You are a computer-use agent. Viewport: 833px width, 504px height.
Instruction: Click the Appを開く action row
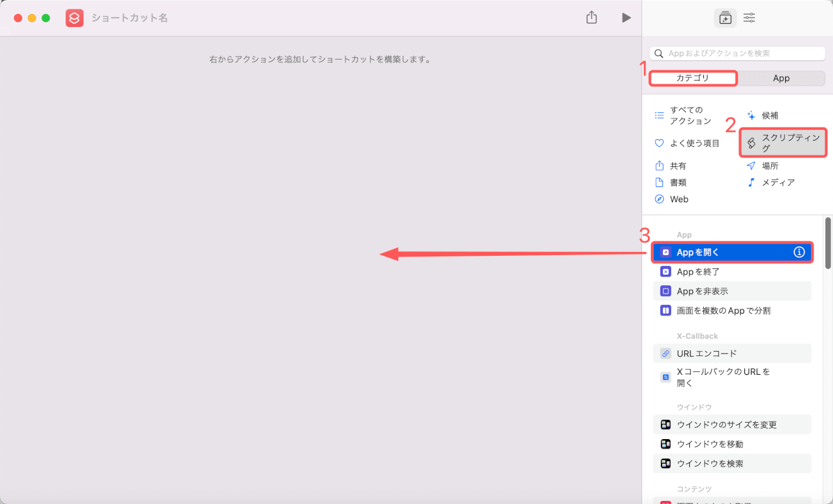[x=732, y=252]
